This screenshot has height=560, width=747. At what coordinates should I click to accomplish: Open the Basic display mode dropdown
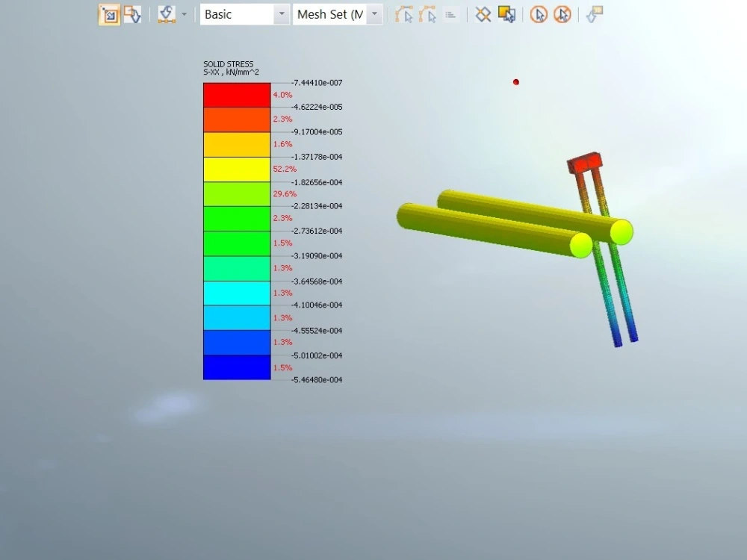(x=281, y=13)
